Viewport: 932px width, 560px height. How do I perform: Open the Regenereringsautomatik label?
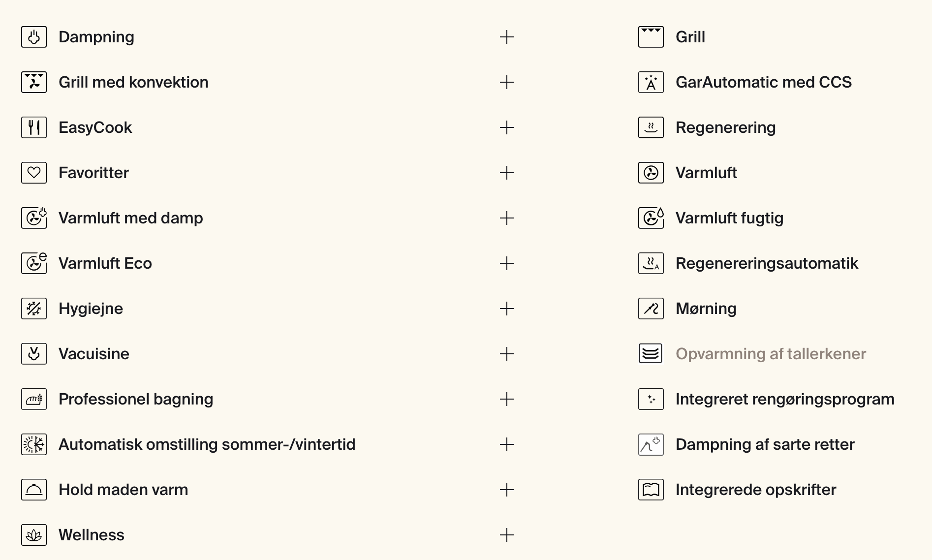coord(767,263)
